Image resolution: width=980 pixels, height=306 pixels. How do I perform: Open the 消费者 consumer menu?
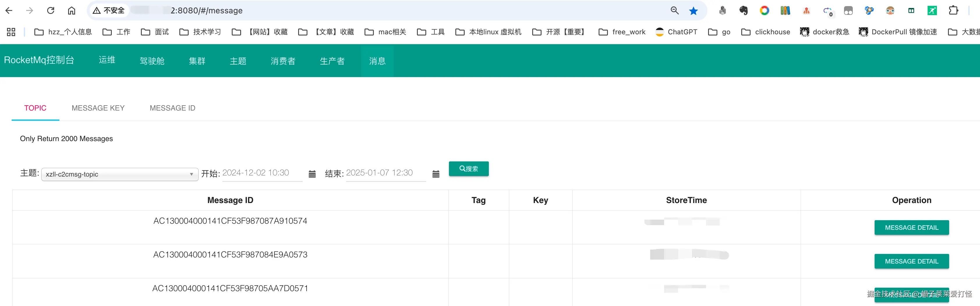tap(283, 61)
